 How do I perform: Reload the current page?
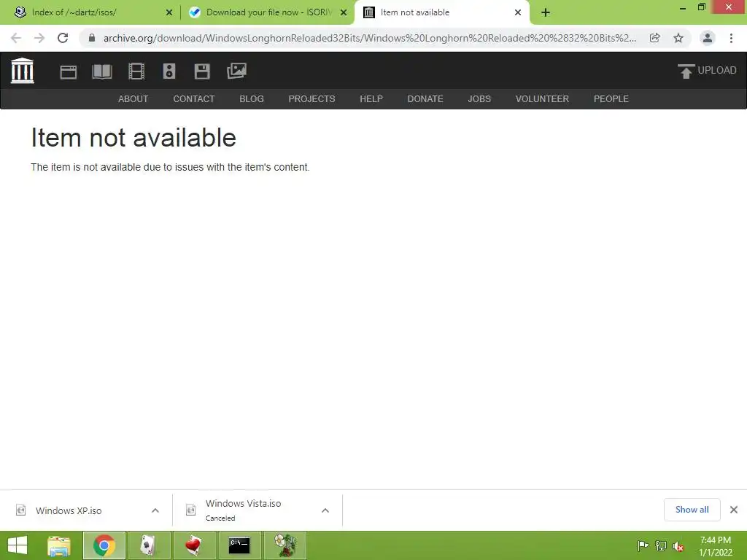pos(63,38)
